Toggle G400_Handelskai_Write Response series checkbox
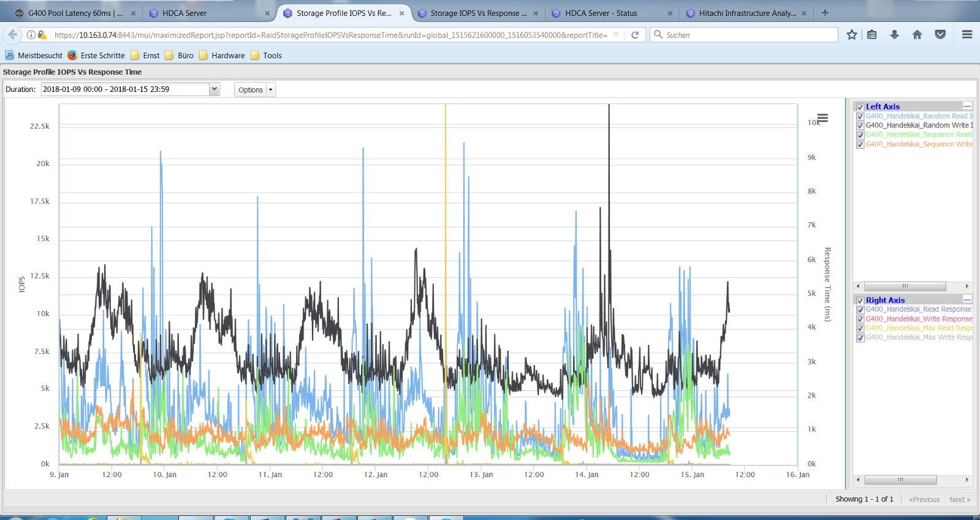Image resolution: width=980 pixels, height=520 pixels. [x=860, y=319]
